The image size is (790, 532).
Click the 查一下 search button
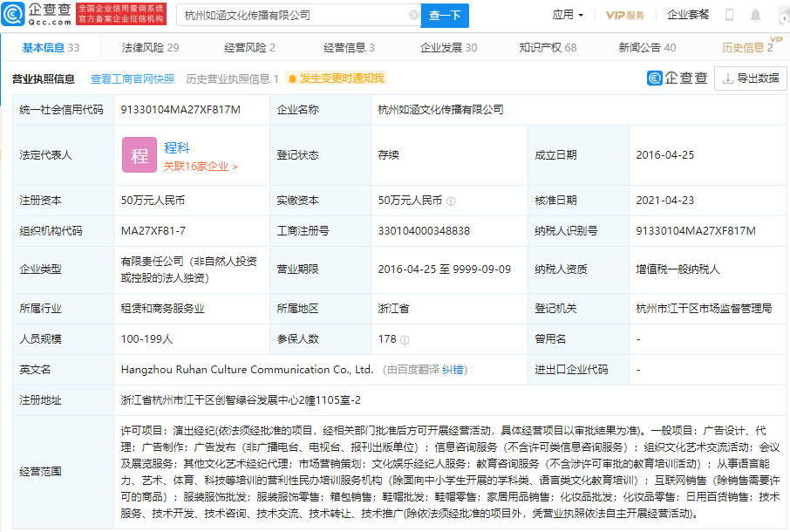point(445,16)
